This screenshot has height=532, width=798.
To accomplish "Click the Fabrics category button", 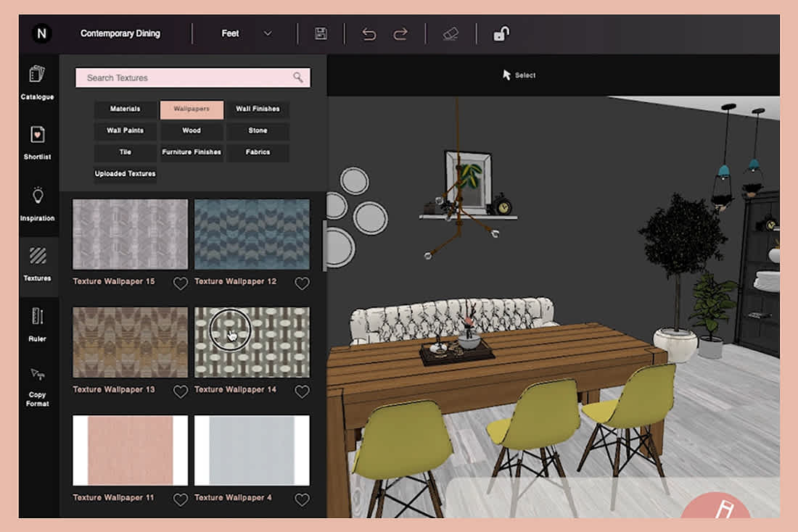I will coord(258,153).
